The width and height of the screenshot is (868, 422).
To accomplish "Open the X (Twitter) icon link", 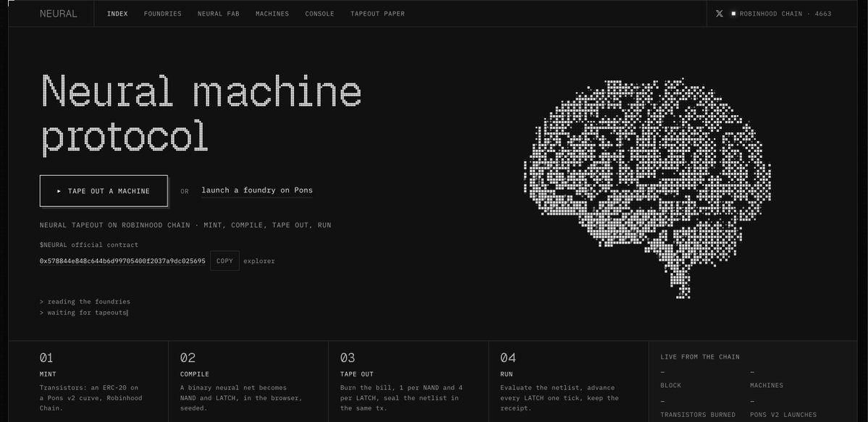I will point(719,14).
